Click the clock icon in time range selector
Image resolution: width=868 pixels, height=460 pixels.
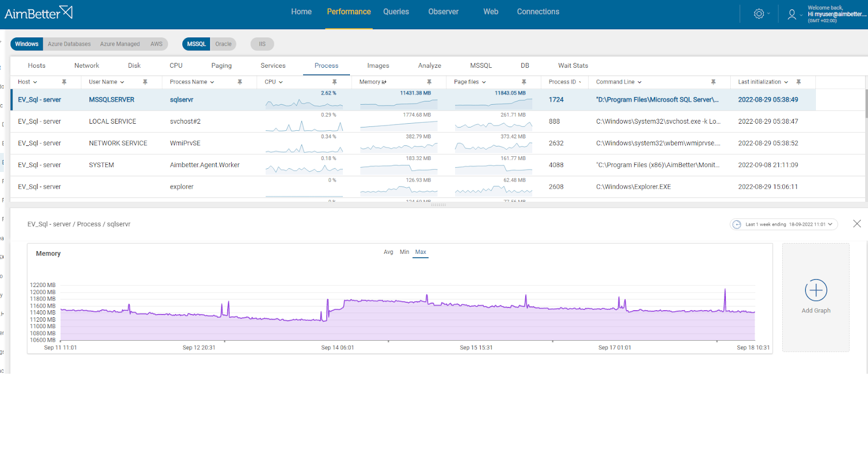[737, 225]
